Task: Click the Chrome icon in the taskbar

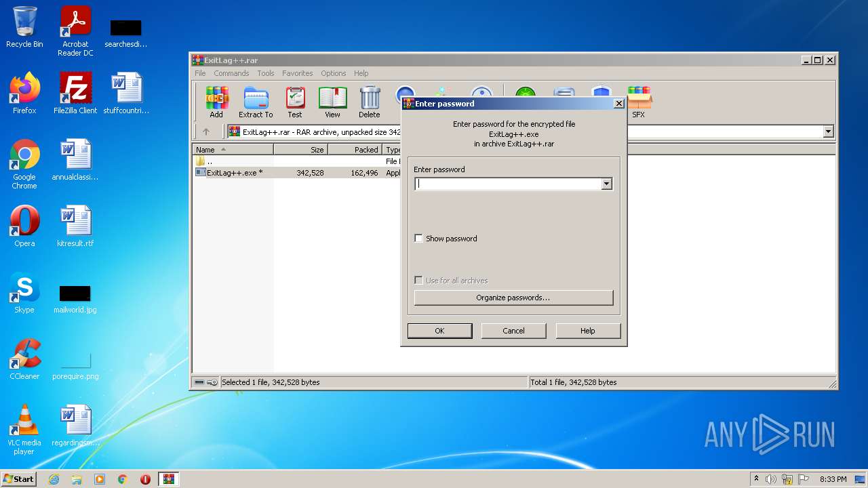Action: [123, 479]
